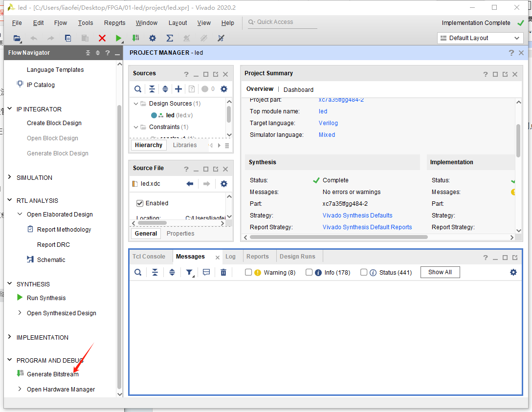
Task: Click the Mixed simulator language link
Action: (327, 135)
